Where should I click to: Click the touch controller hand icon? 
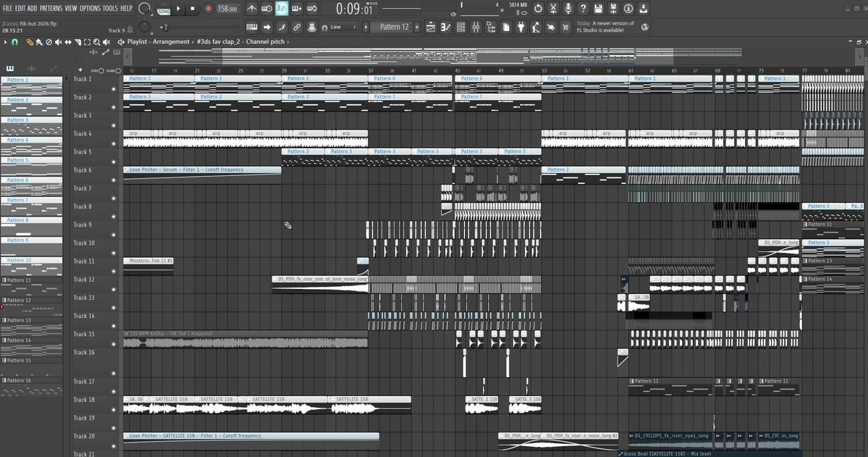pyautogui.click(x=551, y=27)
